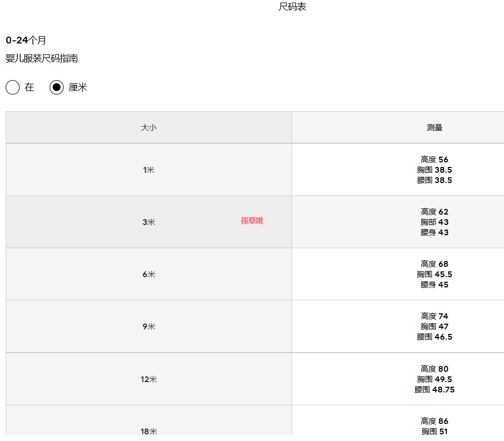Click the 婴儿服装尺码指南 subtitle text
Image resolution: width=504 pixels, height=441 pixels.
pyautogui.click(x=42, y=58)
